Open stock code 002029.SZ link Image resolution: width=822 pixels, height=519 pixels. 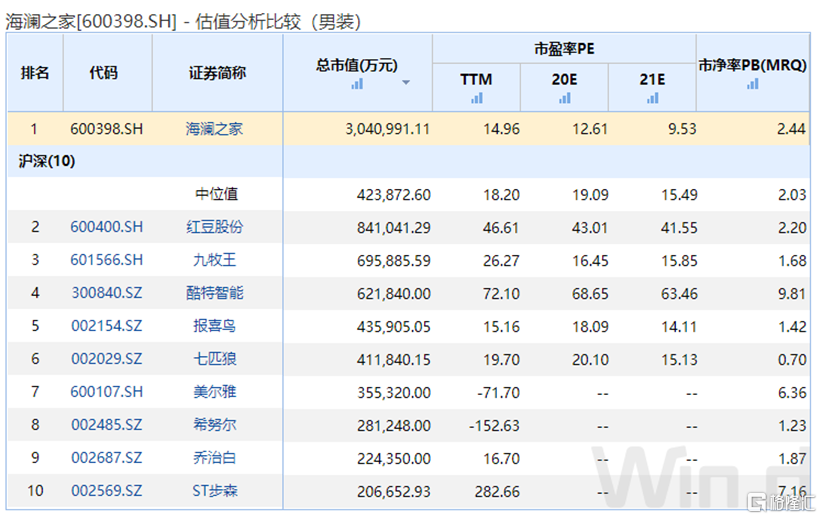click(106, 359)
